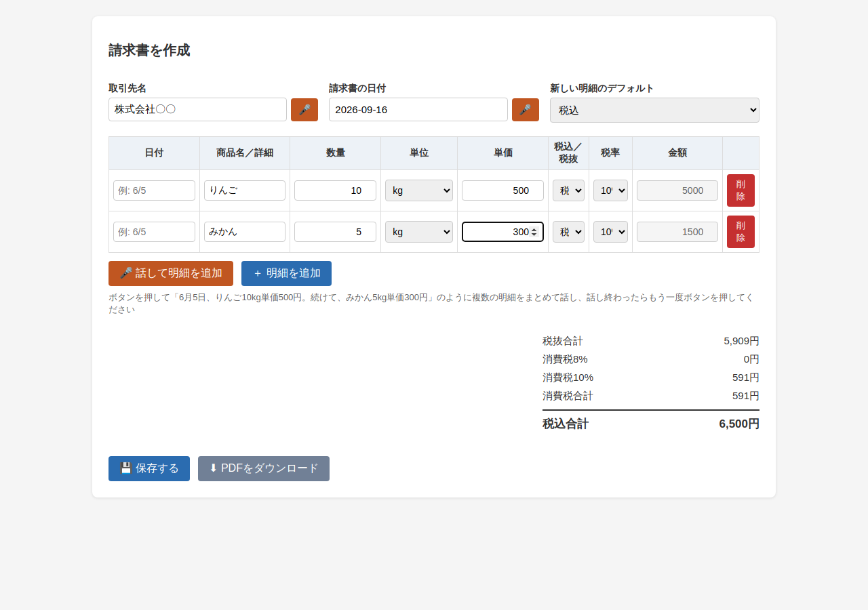Open unit dropdown in りんご row
868x610 pixels.
click(x=419, y=190)
